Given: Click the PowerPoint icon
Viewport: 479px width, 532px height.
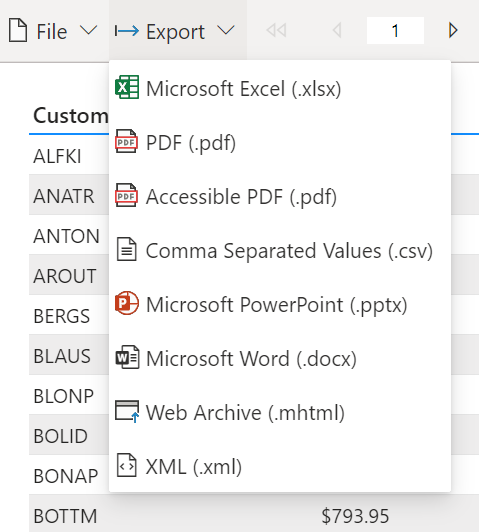Looking at the screenshot, I should point(127,303).
